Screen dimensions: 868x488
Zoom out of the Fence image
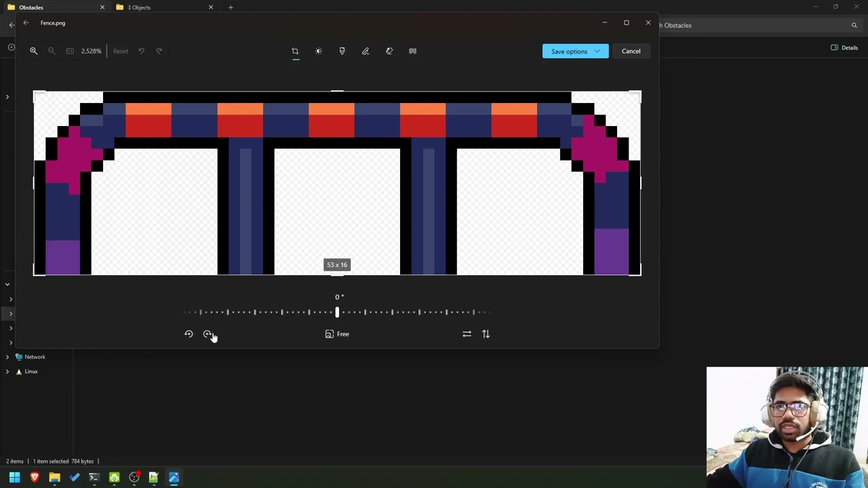52,51
